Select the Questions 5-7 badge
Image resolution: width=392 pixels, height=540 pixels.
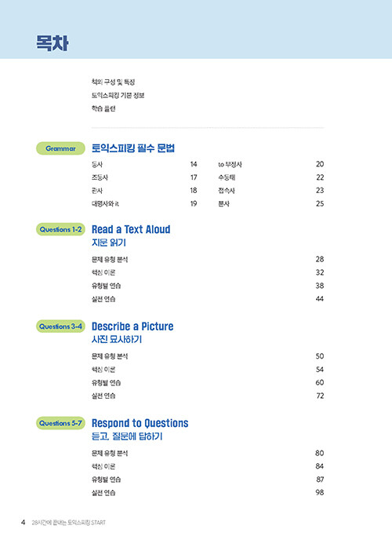click(x=60, y=423)
